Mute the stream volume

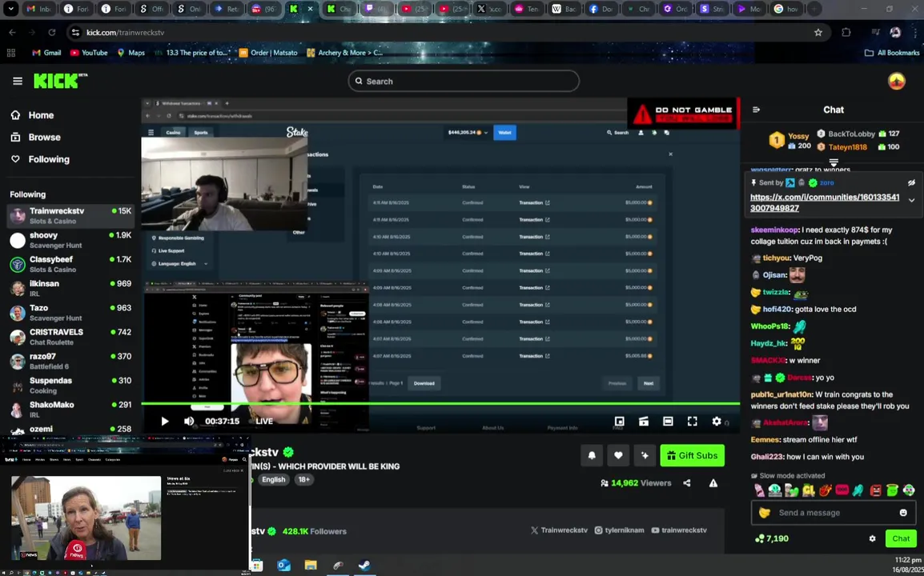coord(189,421)
